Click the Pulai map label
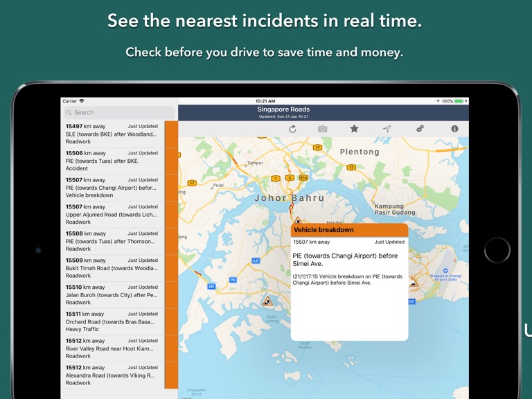Viewport: 532px width, 399px height. click(218, 185)
